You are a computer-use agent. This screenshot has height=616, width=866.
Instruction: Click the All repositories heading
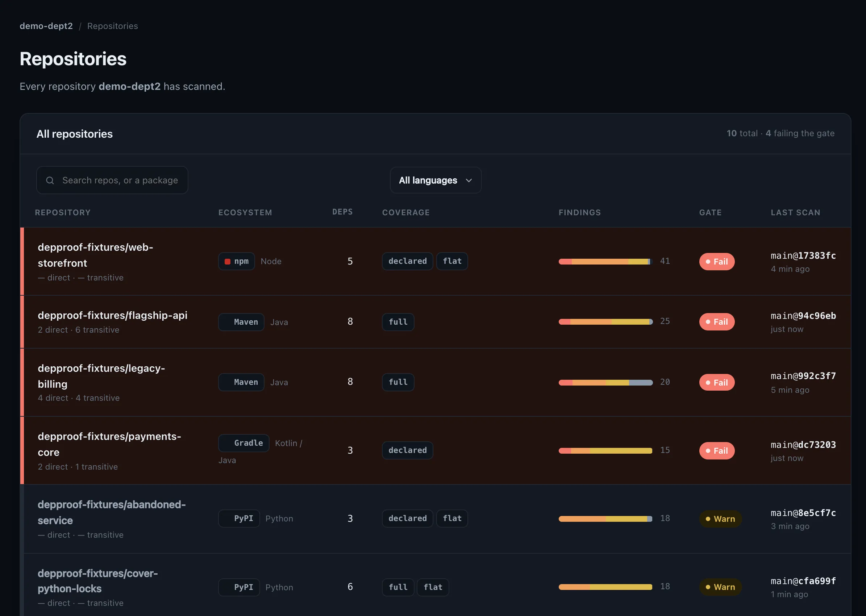(75, 134)
